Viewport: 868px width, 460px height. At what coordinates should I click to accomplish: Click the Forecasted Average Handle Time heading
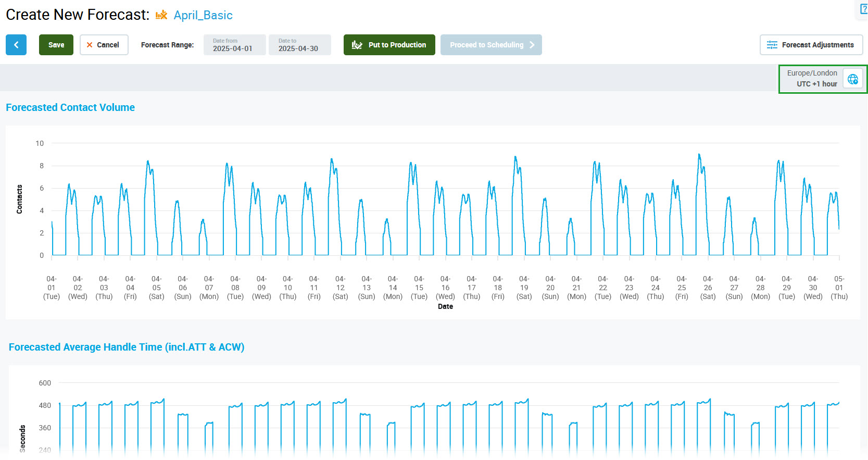127,347
